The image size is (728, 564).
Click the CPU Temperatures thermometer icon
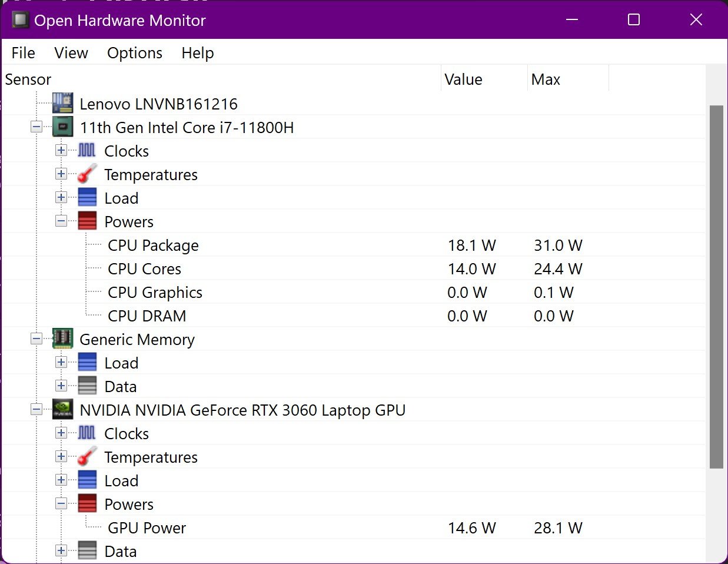pos(87,174)
